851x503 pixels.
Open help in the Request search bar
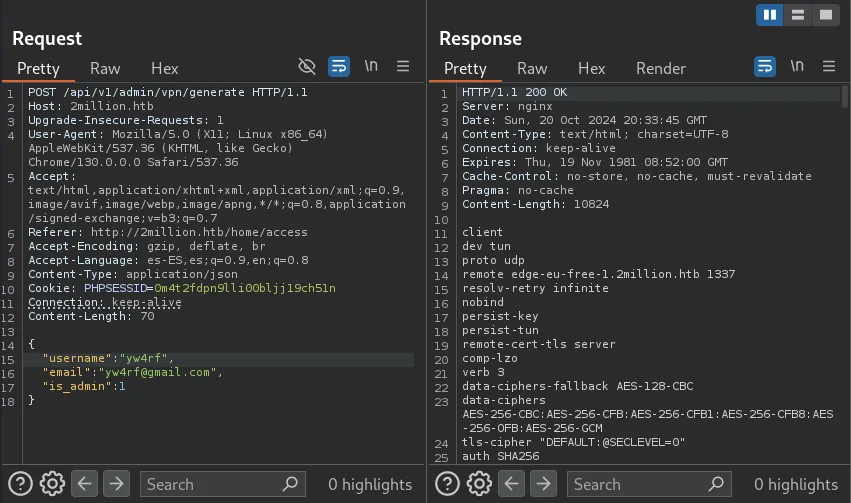[x=20, y=484]
